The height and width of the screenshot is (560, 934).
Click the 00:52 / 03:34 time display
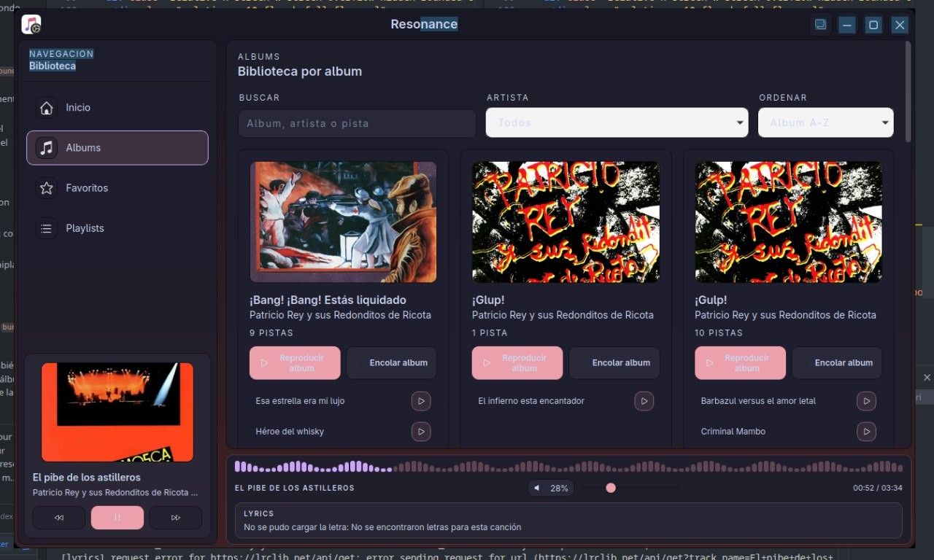coord(878,488)
